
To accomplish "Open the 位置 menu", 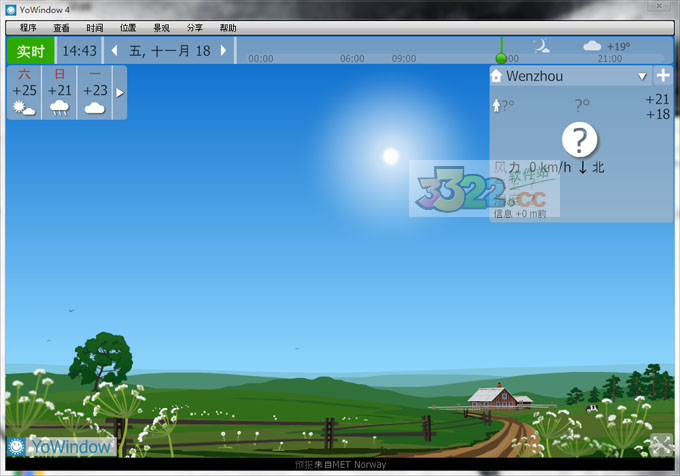I will pyautogui.click(x=128, y=28).
